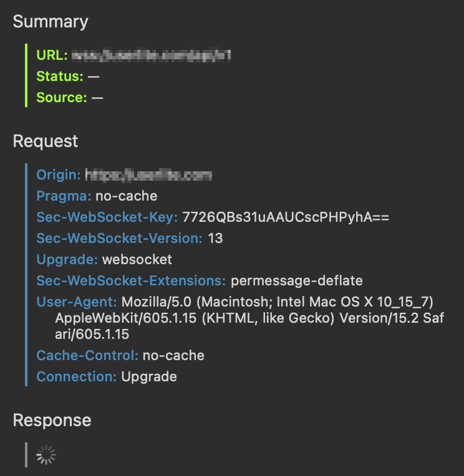
Task: Click the Cache-Control header name
Action: click(x=87, y=356)
